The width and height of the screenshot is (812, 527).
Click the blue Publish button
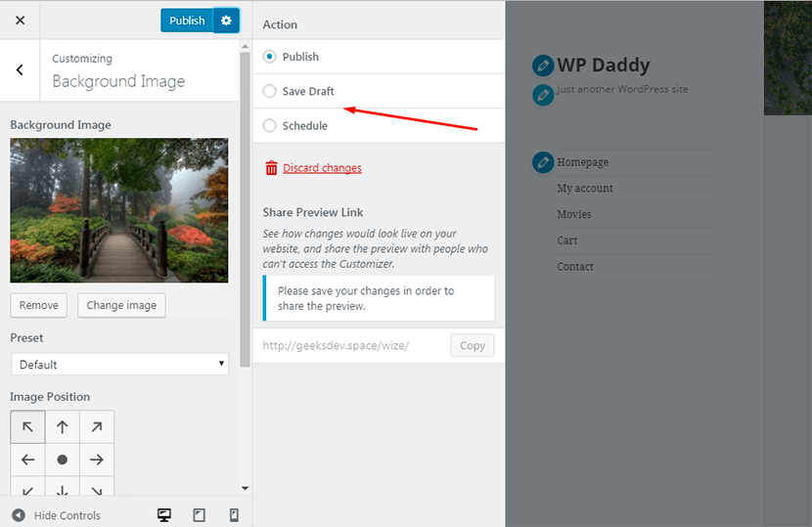click(187, 21)
